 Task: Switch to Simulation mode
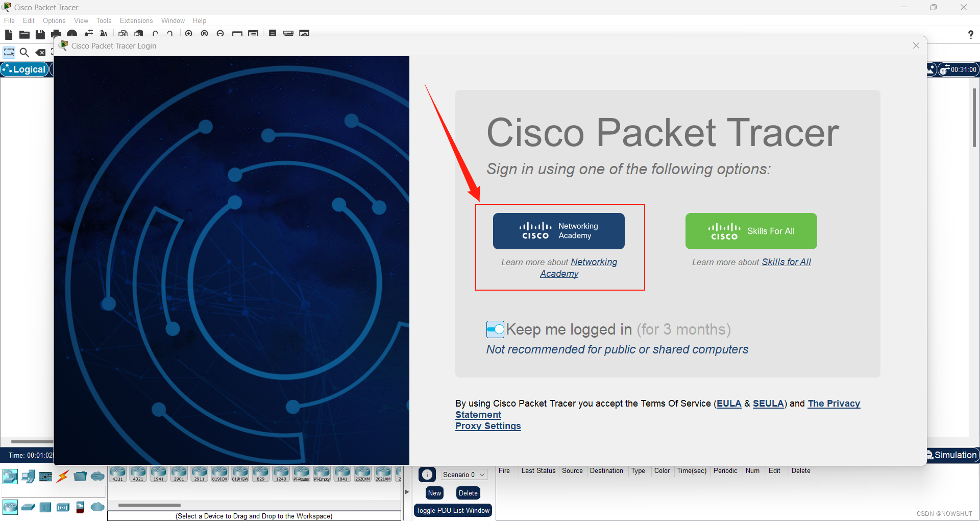coord(952,455)
